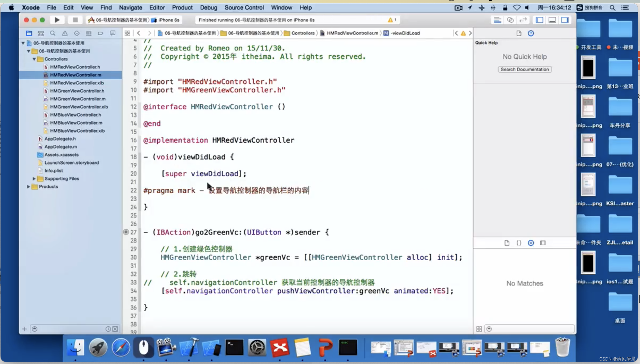Viewport: 640px width, 364px height.
Task: Toggle recent files filter clock icon
Action: (x=108, y=329)
